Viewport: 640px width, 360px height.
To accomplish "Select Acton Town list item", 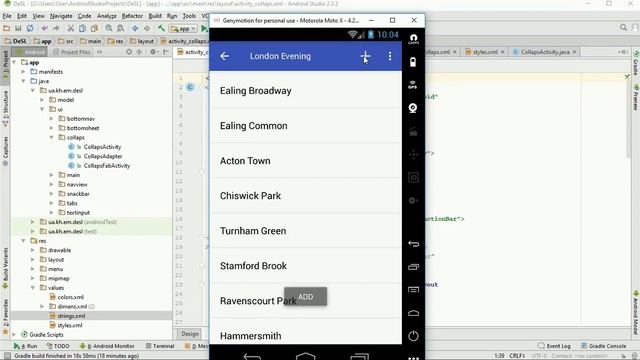I will [305, 161].
